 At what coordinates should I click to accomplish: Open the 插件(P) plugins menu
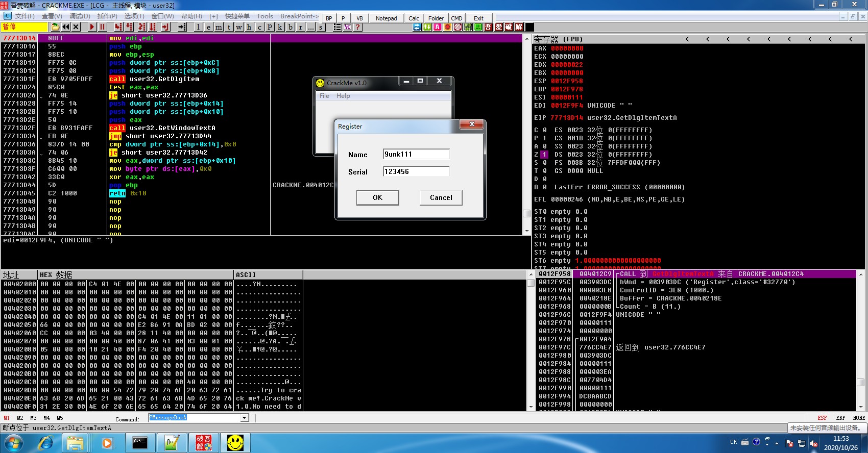[x=107, y=16]
